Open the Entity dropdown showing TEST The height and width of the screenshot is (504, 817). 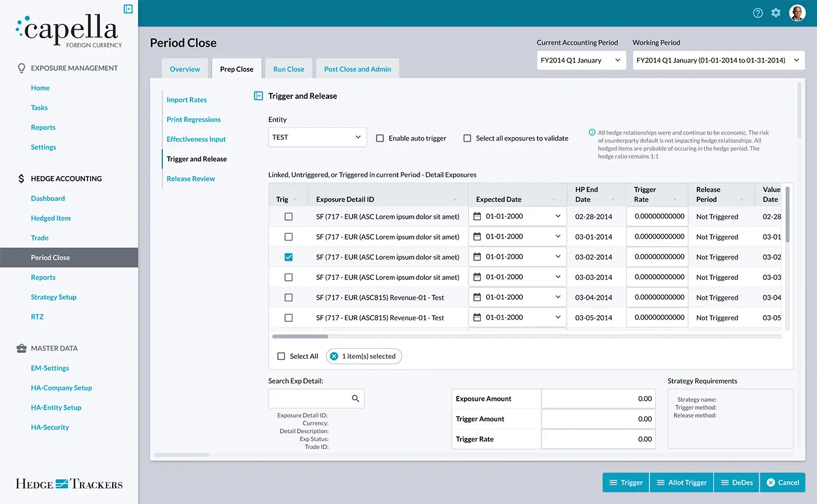click(x=317, y=137)
